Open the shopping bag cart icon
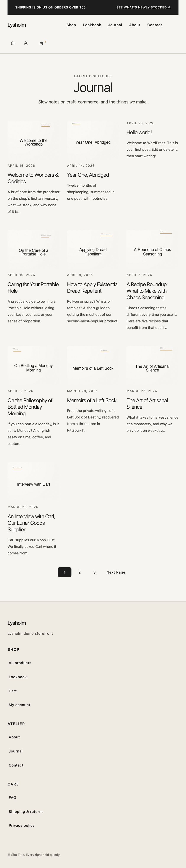 click(41, 43)
